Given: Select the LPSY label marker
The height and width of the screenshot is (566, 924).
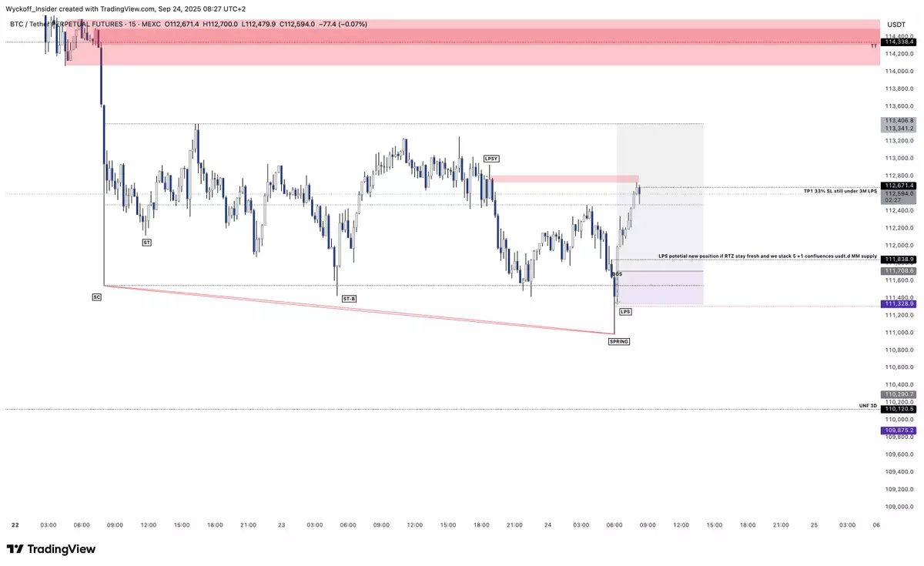Looking at the screenshot, I should (x=491, y=159).
